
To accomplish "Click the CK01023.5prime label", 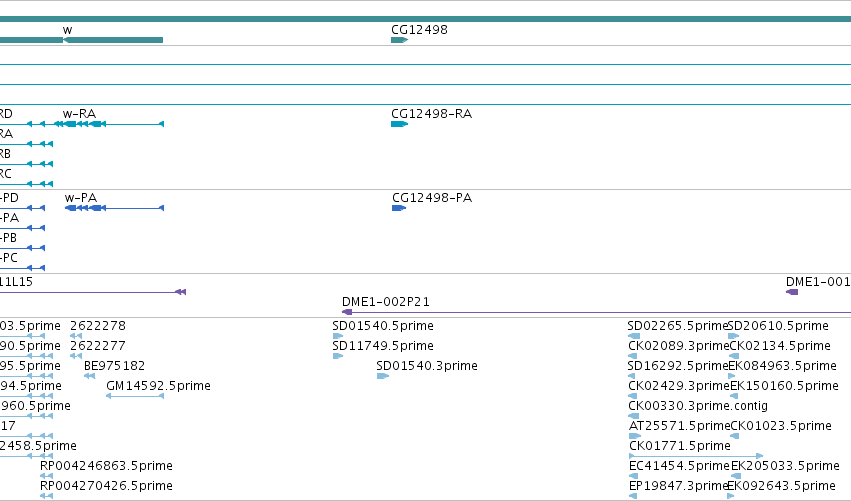I will [x=781, y=426].
